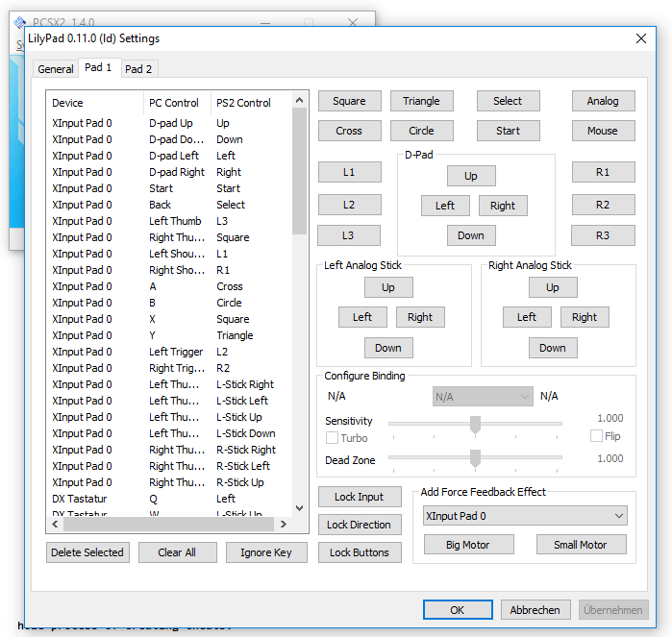Screen dimensions: 672x637
Task: Click Left Analog Stick Right button
Action: coord(420,317)
